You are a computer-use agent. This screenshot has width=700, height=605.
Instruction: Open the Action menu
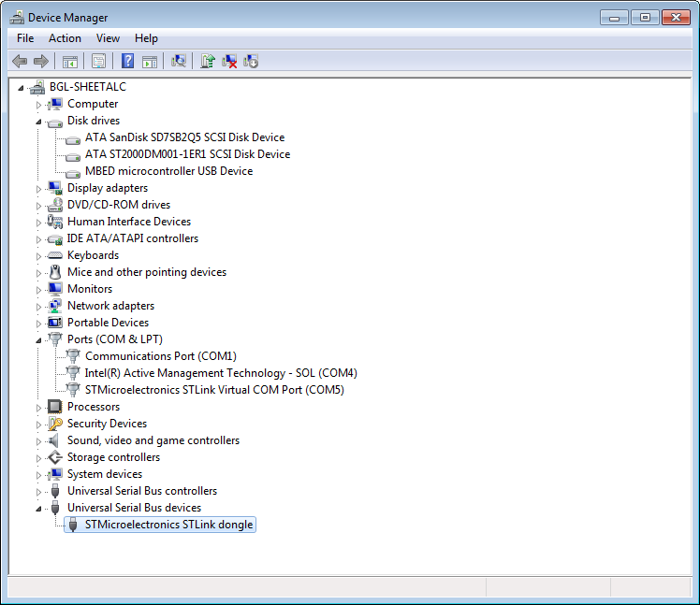65,38
